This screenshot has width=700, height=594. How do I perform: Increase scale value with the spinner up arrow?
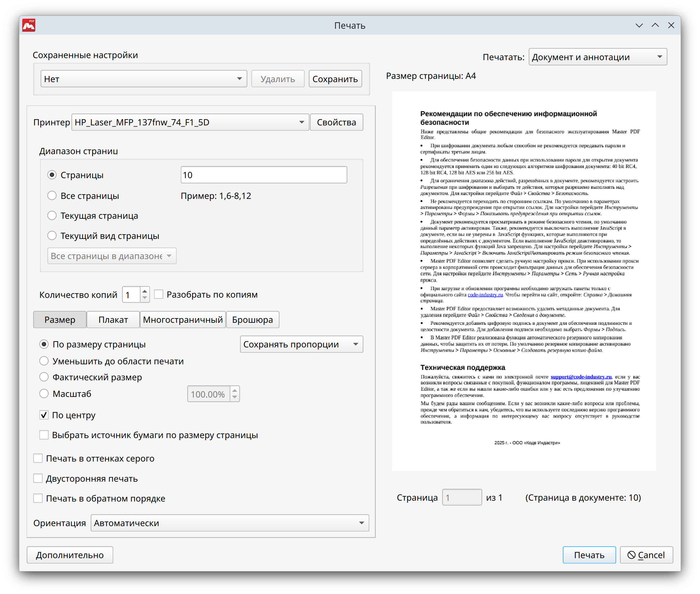point(234,390)
